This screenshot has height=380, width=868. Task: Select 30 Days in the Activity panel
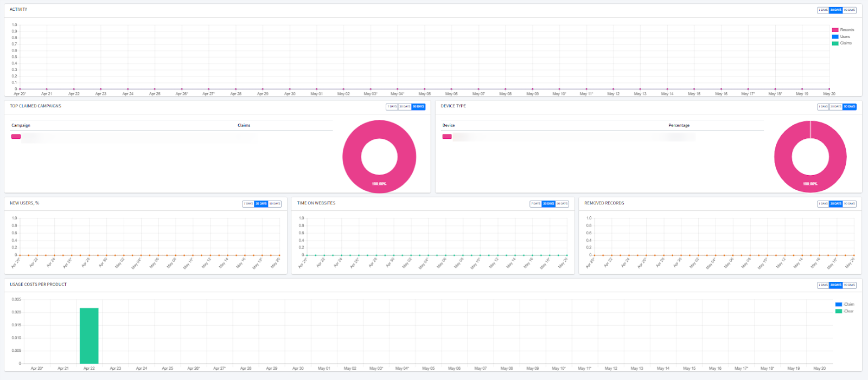tap(836, 10)
